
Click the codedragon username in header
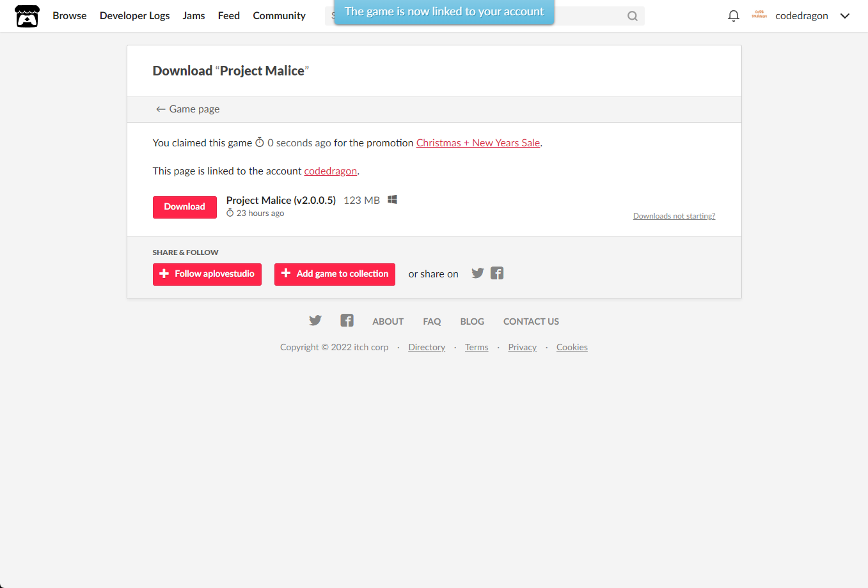[801, 16]
